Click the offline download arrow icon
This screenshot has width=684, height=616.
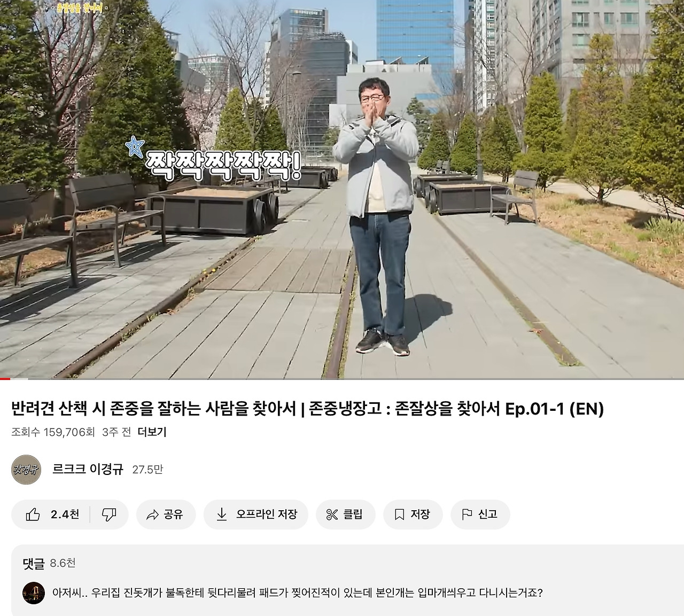click(x=221, y=514)
